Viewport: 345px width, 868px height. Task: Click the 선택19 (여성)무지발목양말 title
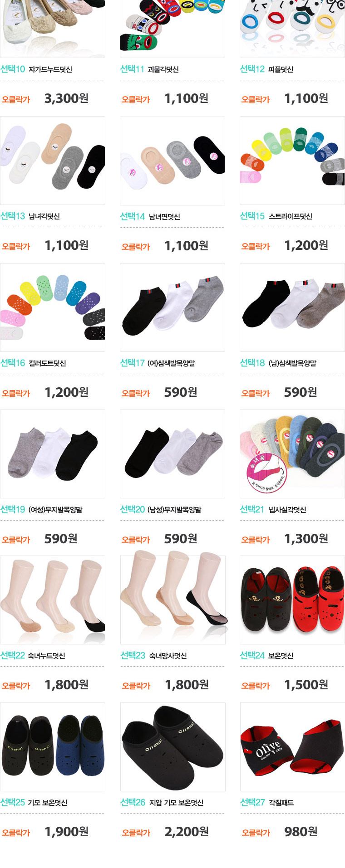click(41, 509)
